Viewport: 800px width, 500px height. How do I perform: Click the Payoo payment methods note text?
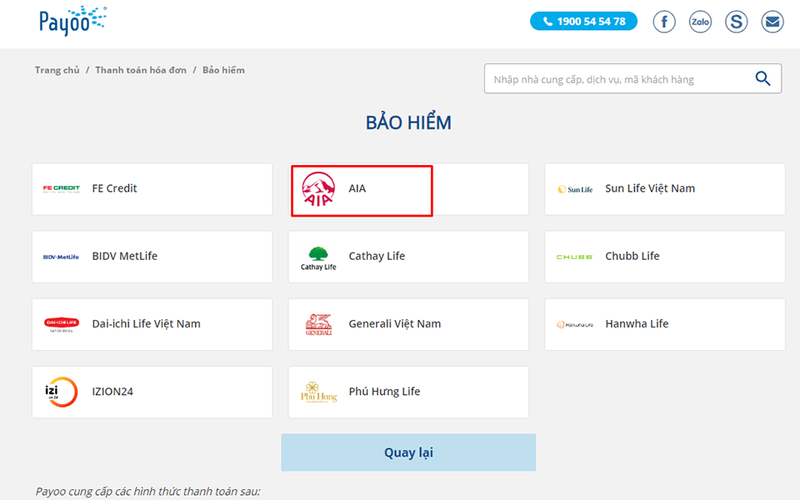[x=147, y=492]
